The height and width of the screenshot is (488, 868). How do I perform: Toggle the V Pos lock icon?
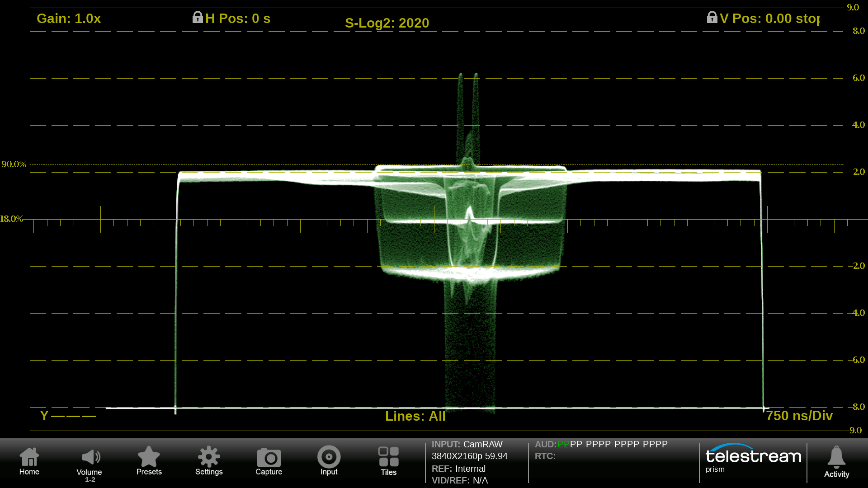click(x=712, y=18)
